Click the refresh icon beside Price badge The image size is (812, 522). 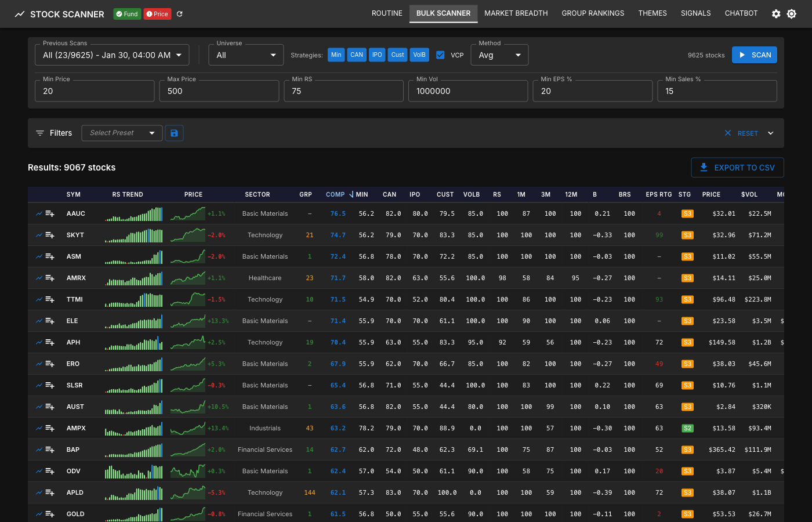pos(180,14)
